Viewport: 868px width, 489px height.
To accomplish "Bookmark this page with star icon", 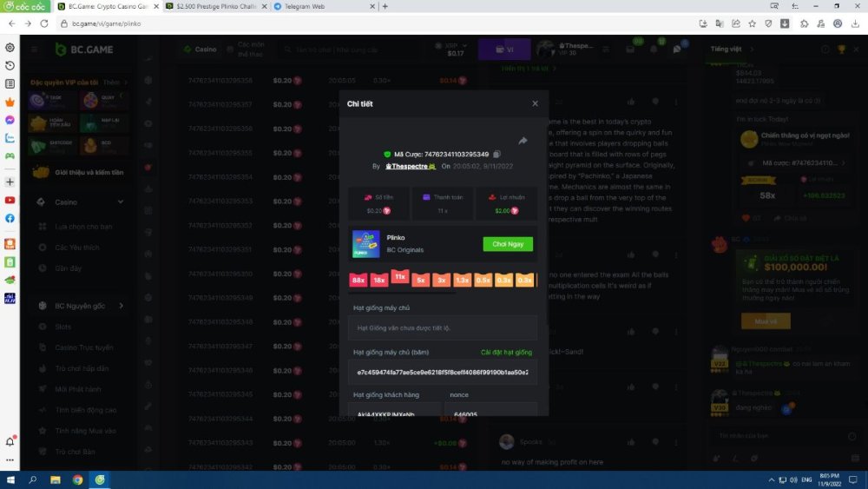I will pyautogui.click(x=753, y=23).
